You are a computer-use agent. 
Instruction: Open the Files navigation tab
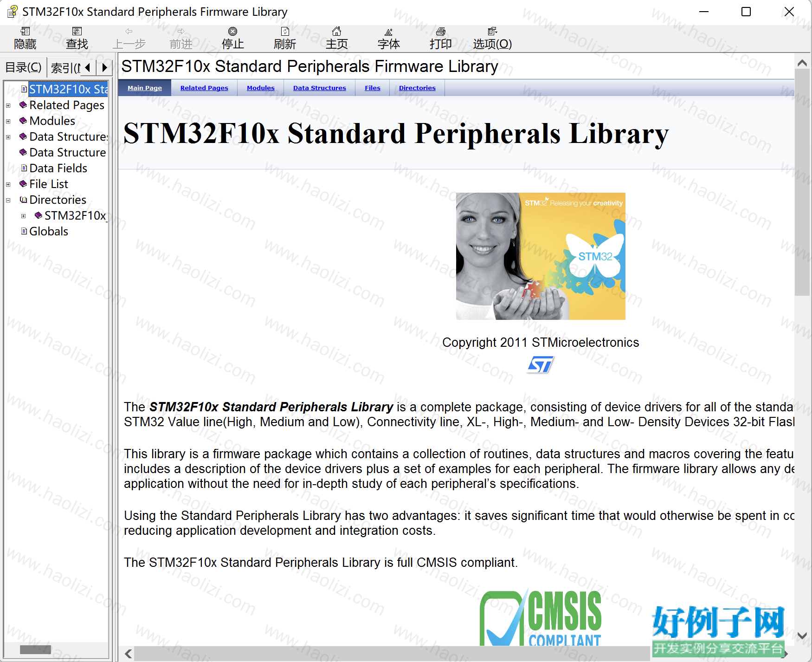click(373, 88)
